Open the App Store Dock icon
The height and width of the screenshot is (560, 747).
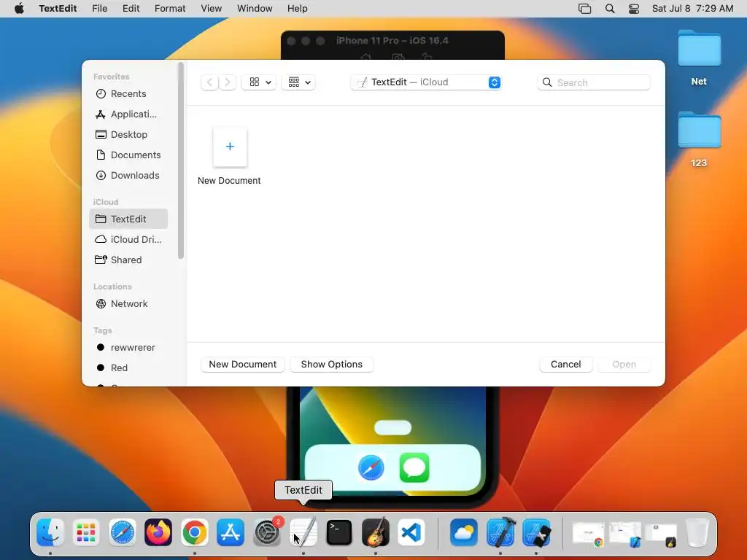pyautogui.click(x=231, y=532)
